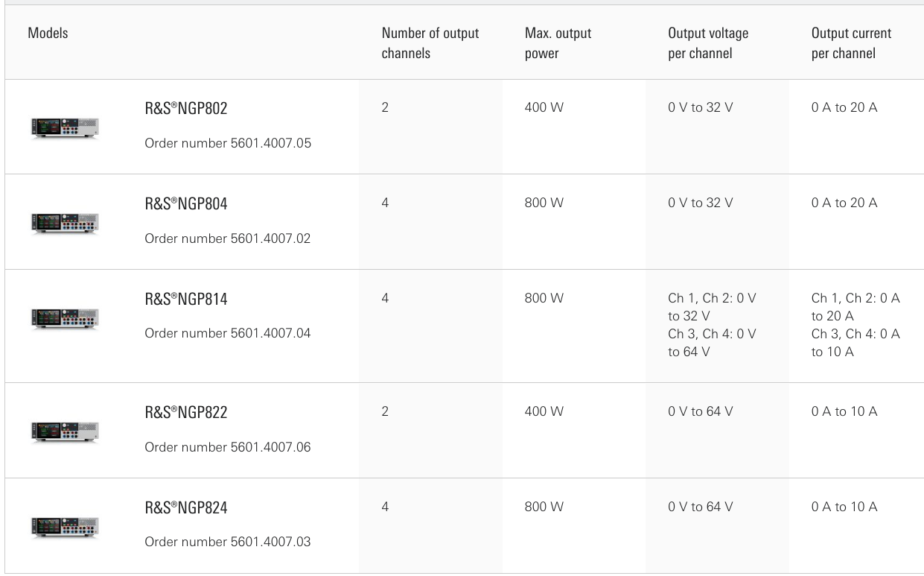
Task: Open the R&S®NGP804 model link
Action: pyautogui.click(x=186, y=203)
